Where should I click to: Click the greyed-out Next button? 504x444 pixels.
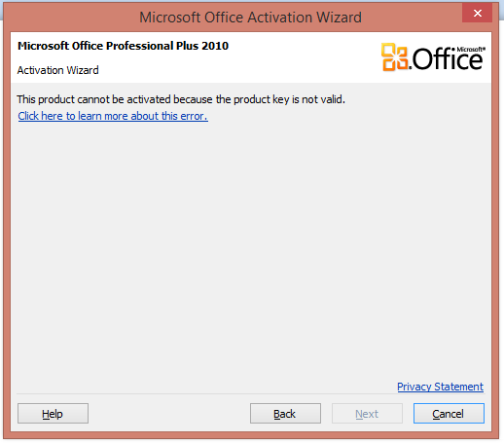pos(367,414)
